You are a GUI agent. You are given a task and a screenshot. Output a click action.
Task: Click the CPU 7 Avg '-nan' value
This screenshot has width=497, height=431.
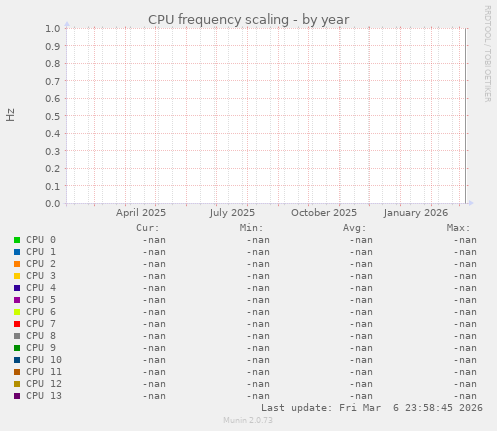[361, 324]
